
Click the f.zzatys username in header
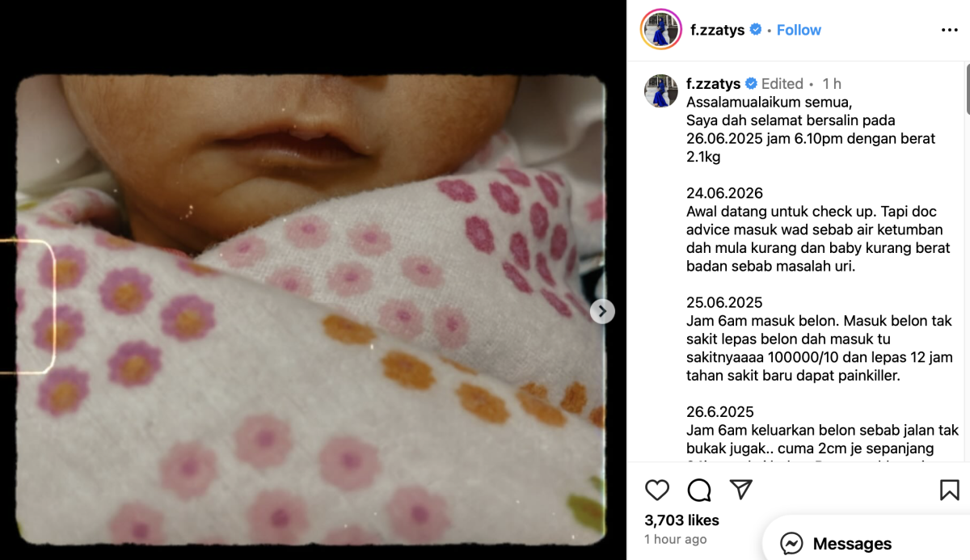pyautogui.click(x=718, y=30)
